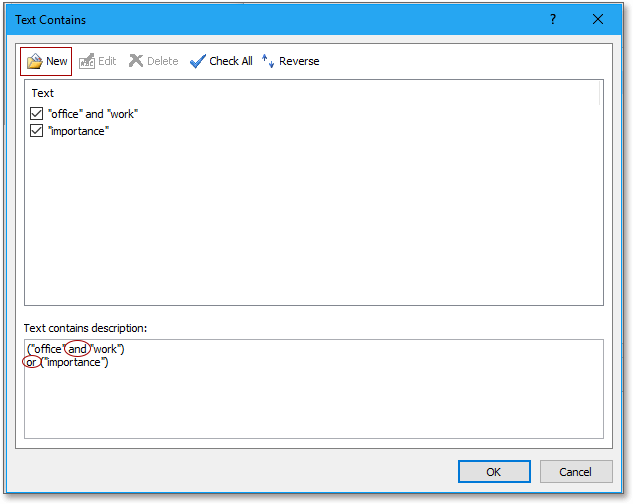Click the New folder icon
This screenshot has width=633, height=504.
point(34,61)
